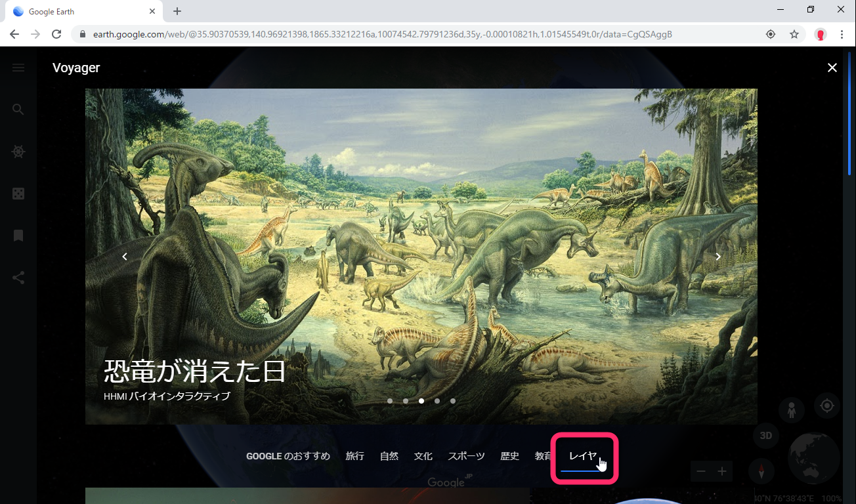The height and width of the screenshot is (504, 856).
Task: Reload the Google Earth page
Action: (56, 34)
